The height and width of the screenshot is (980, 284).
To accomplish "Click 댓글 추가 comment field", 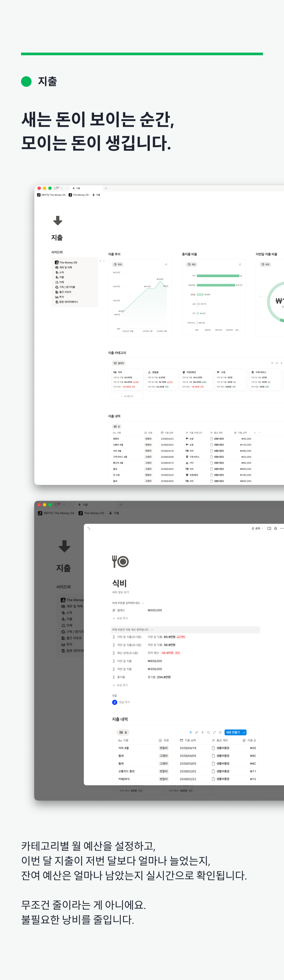I will (x=124, y=702).
